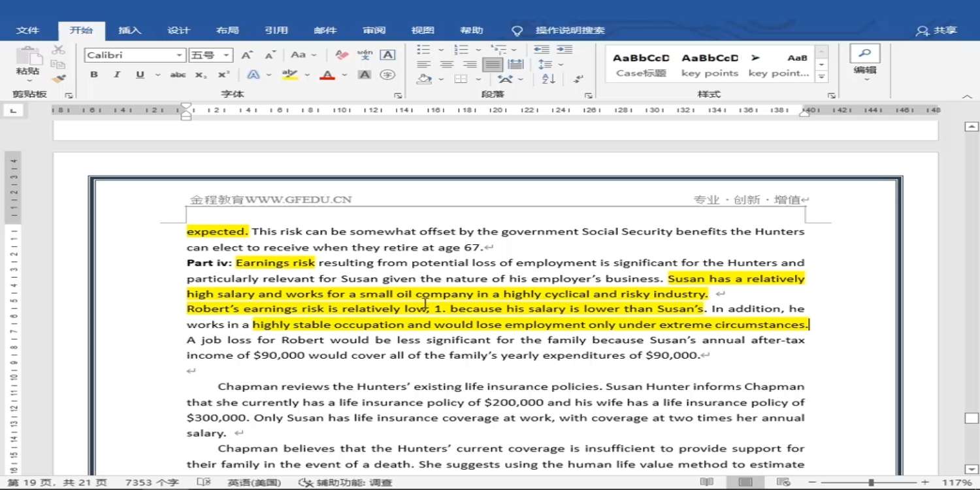Screen dimensions: 980x490
Task: Open the 审阅 ribbon tab
Action: click(374, 31)
